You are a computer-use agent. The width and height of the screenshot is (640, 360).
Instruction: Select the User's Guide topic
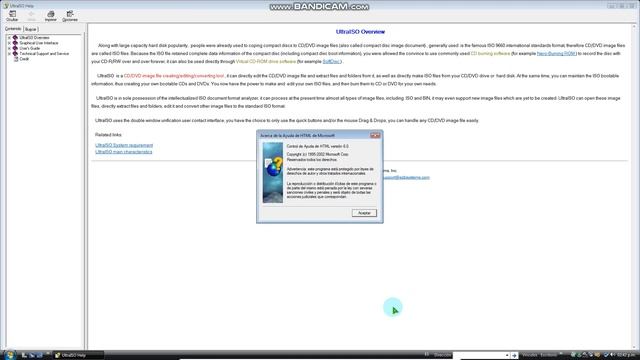[30, 48]
